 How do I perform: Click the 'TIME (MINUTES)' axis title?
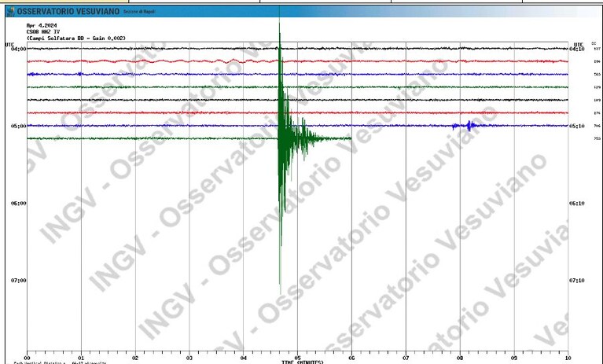[x=303, y=362]
